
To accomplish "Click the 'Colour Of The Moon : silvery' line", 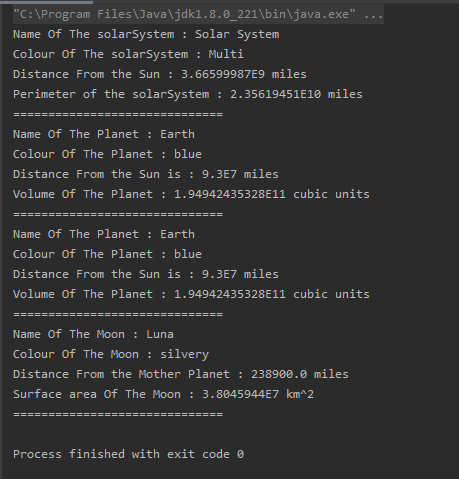I will 111,355.
